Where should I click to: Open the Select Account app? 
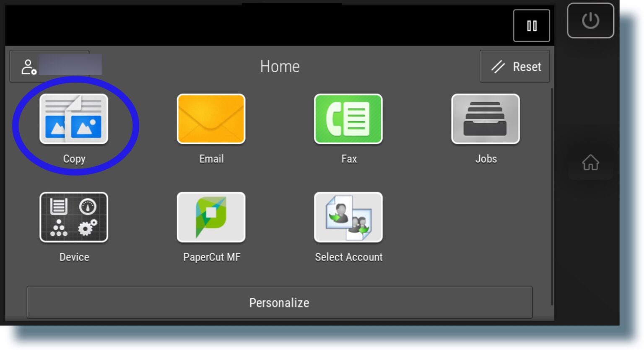click(x=348, y=217)
